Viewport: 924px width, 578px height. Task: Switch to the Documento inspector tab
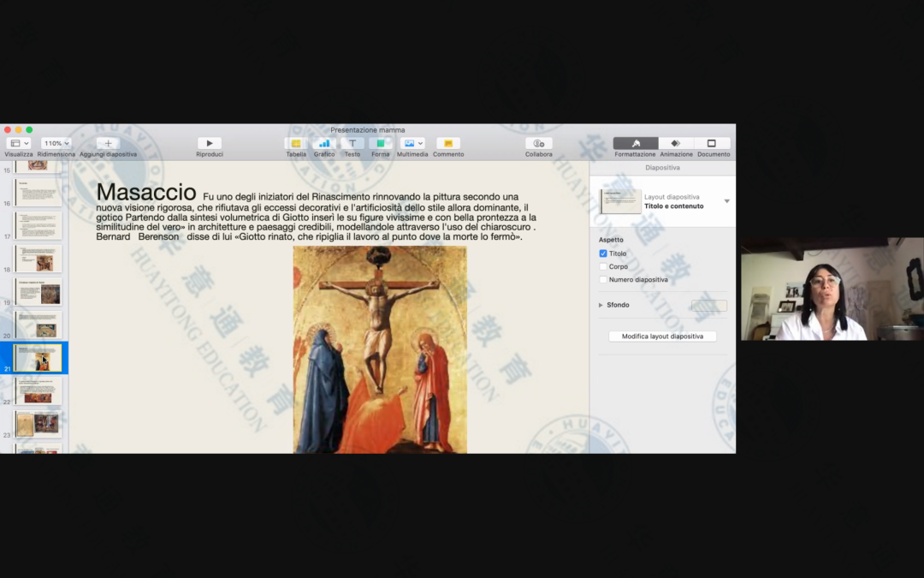pos(712,143)
